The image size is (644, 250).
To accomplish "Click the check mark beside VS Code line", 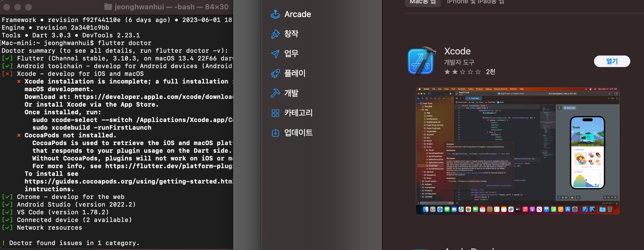I will click(x=7, y=212).
